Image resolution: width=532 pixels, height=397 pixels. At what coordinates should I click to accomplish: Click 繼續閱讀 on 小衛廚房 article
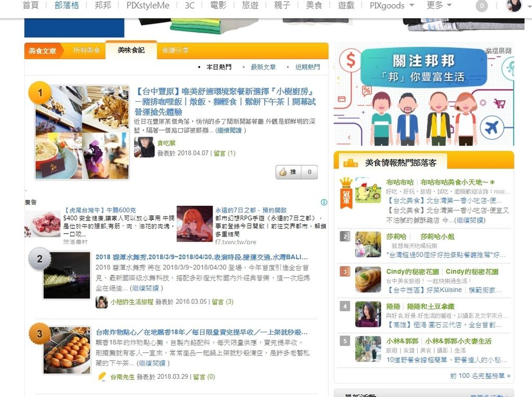[x=230, y=130]
